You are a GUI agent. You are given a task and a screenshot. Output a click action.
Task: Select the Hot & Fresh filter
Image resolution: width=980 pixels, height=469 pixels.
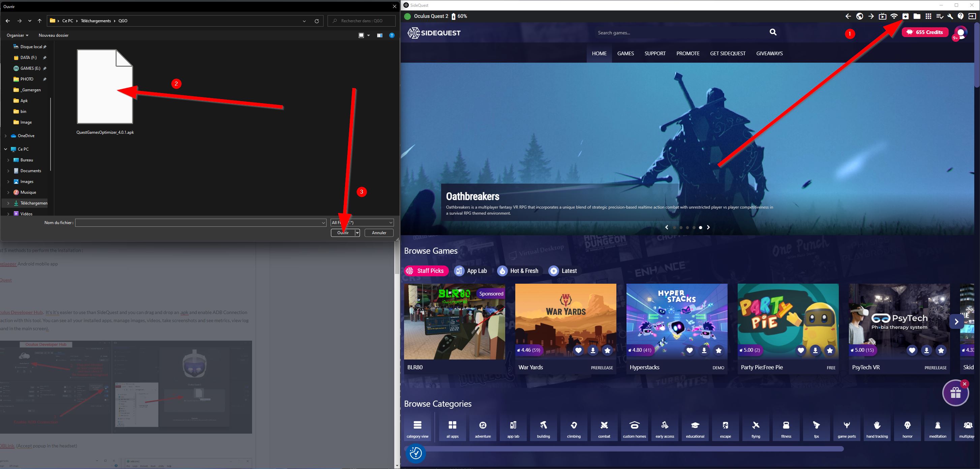[x=518, y=271]
